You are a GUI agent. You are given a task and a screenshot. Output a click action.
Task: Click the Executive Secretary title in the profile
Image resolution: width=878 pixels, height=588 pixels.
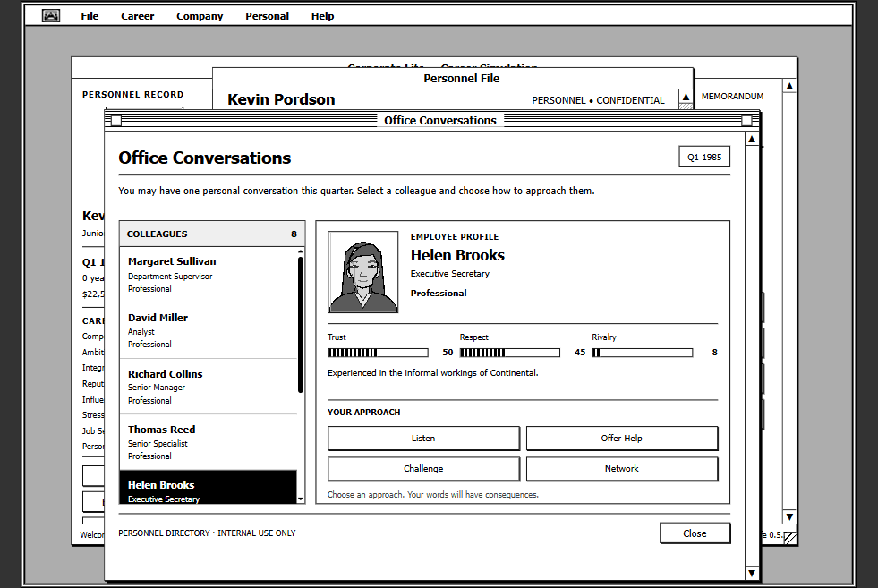coord(450,273)
